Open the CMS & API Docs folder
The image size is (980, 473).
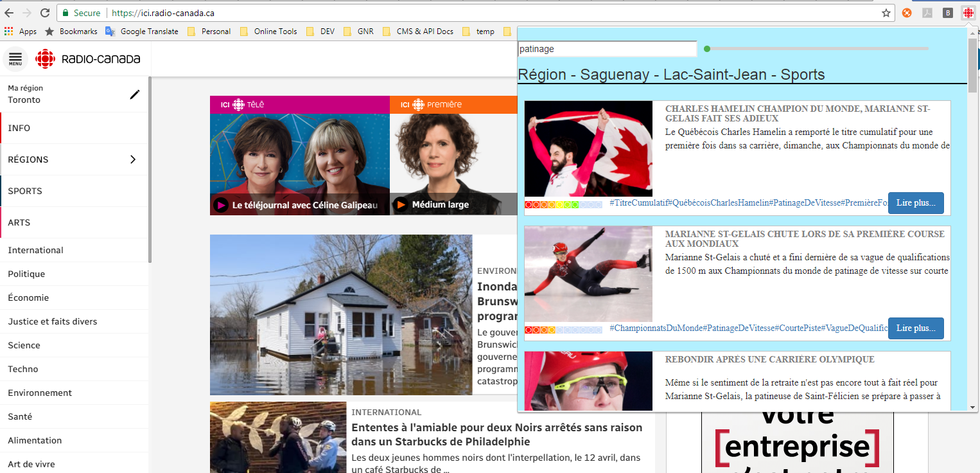click(x=418, y=31)
